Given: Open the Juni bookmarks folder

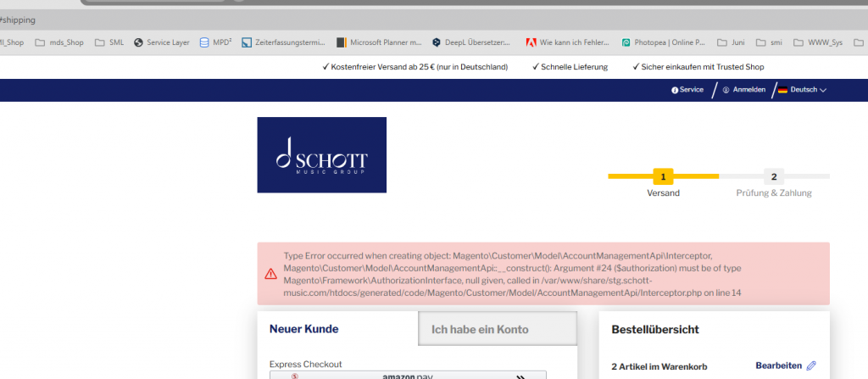Looking at the screenshot, I should click(x=732, y=42).
